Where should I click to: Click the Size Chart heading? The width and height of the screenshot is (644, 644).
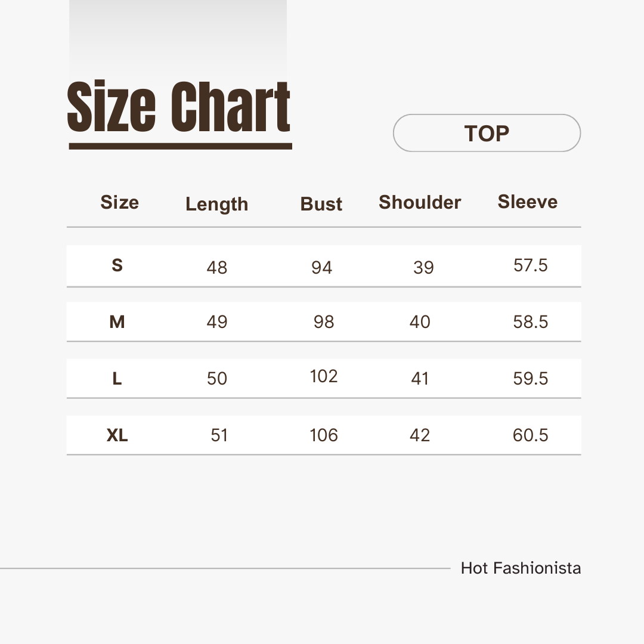coord(179,109)
